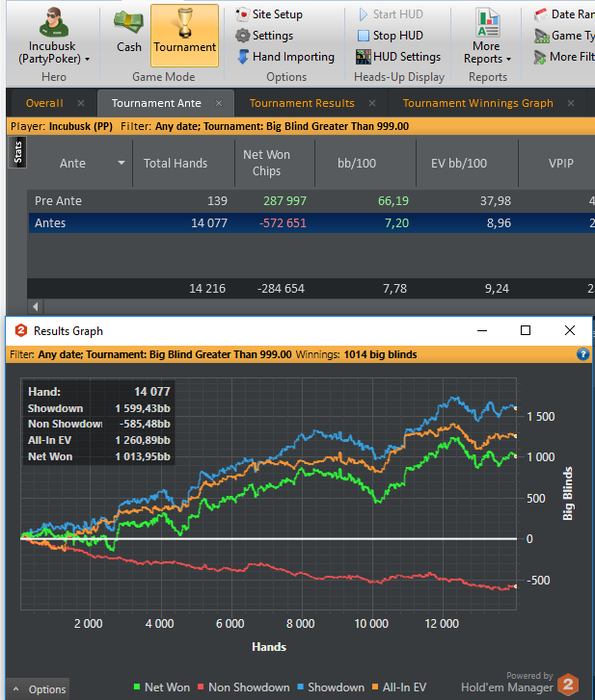
Task: Open HUD Settings
Action: (398, 57)
